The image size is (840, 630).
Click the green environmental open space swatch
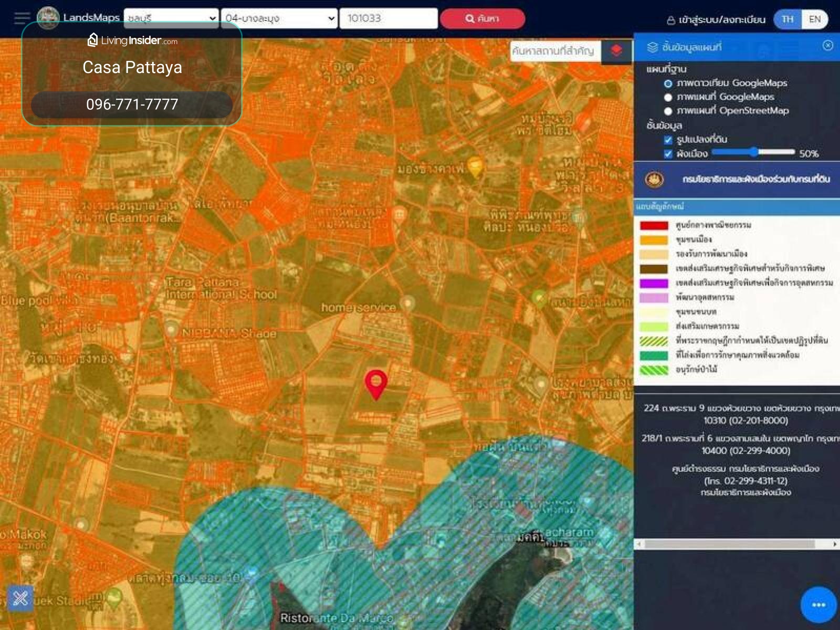[x=654, y=355]
